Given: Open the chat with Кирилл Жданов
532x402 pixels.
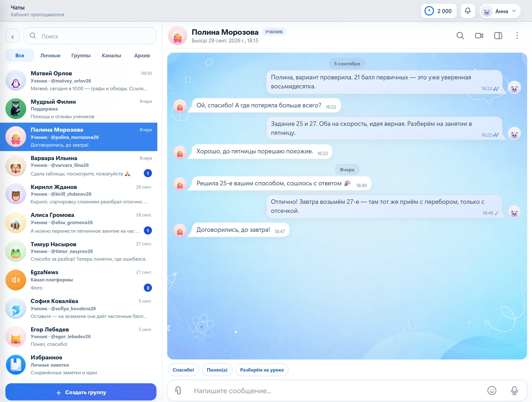Looking at the screenshot, I should pos(79,194).
